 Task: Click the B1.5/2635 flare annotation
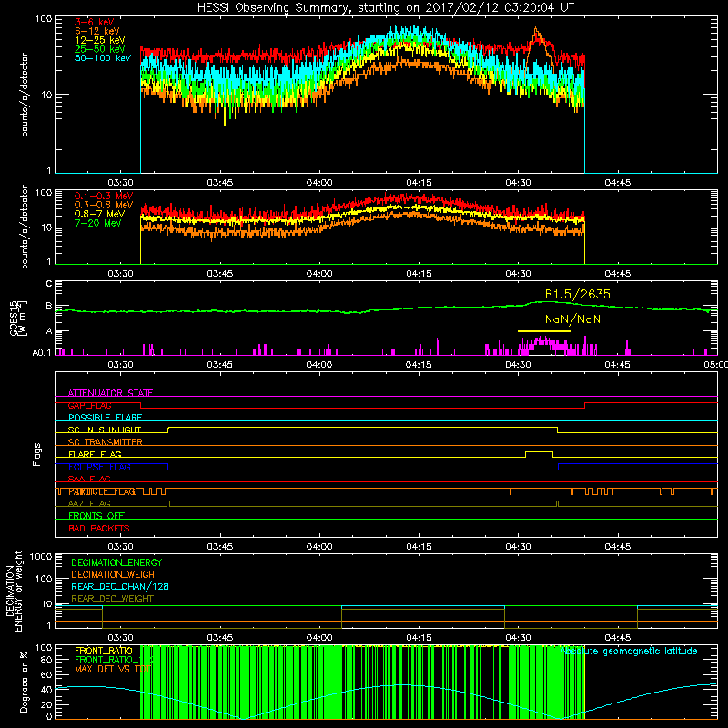click(x=578, y=294)
